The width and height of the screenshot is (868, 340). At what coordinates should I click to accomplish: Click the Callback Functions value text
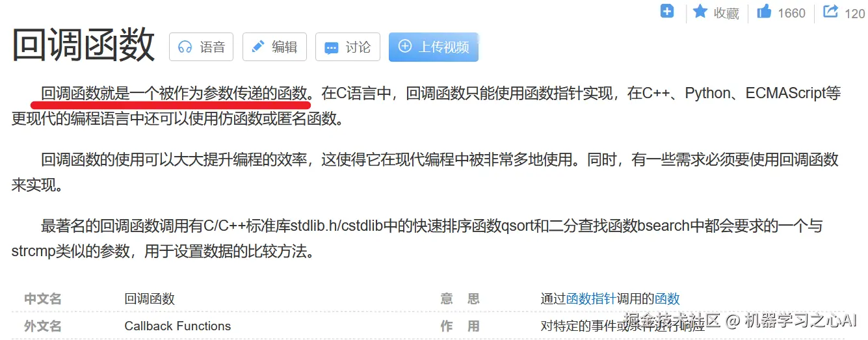tap(178, 326)
